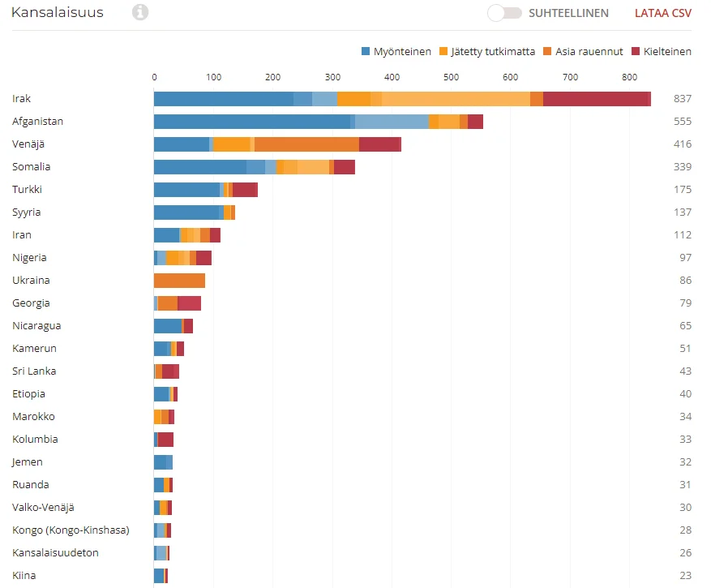Toggle the Asia rauennut legend entry
This screenshot has height=588, width=711.
583,51
